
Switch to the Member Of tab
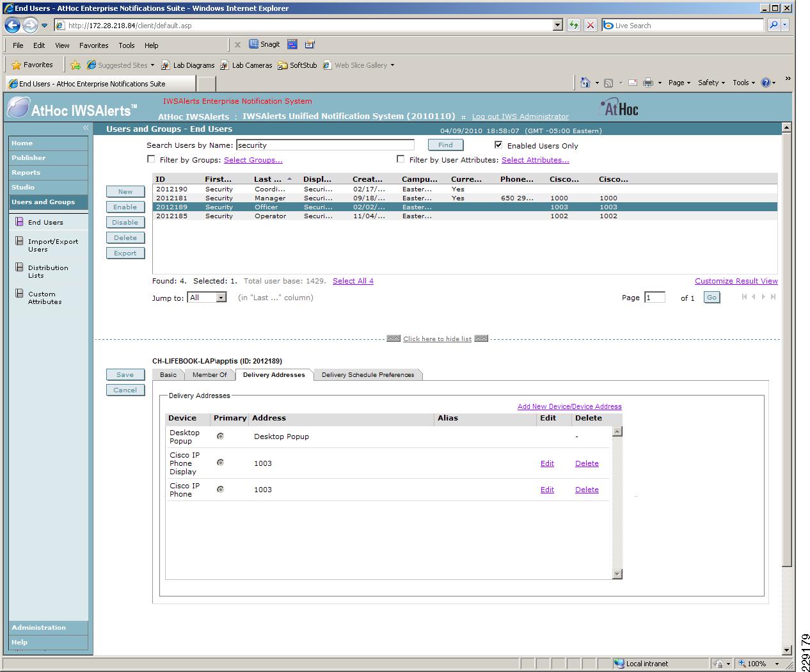click(x=210, y=375)
